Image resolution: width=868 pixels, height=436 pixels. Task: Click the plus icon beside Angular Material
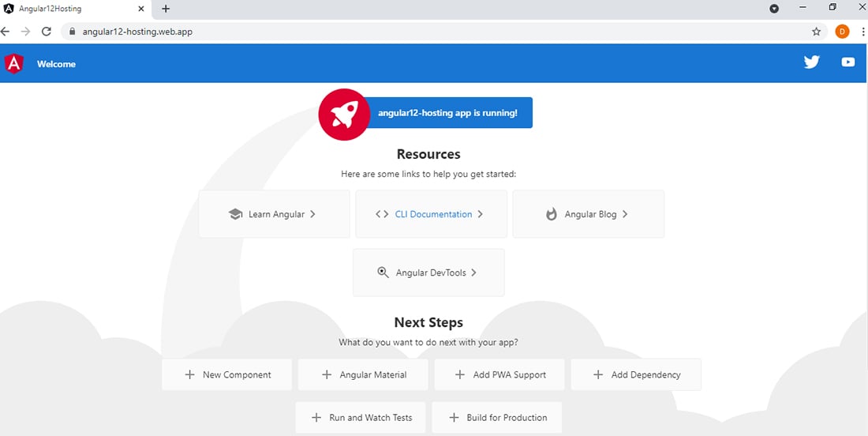327,374
